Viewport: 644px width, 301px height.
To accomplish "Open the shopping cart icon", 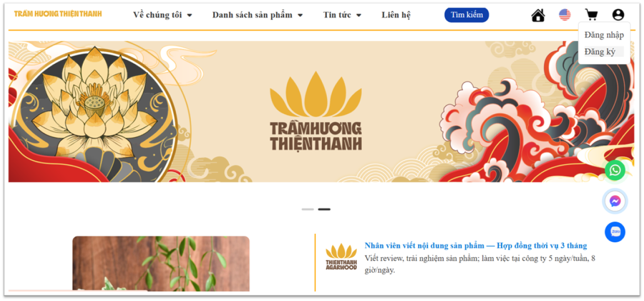I will pyautogui.click(x=591, y=15).
